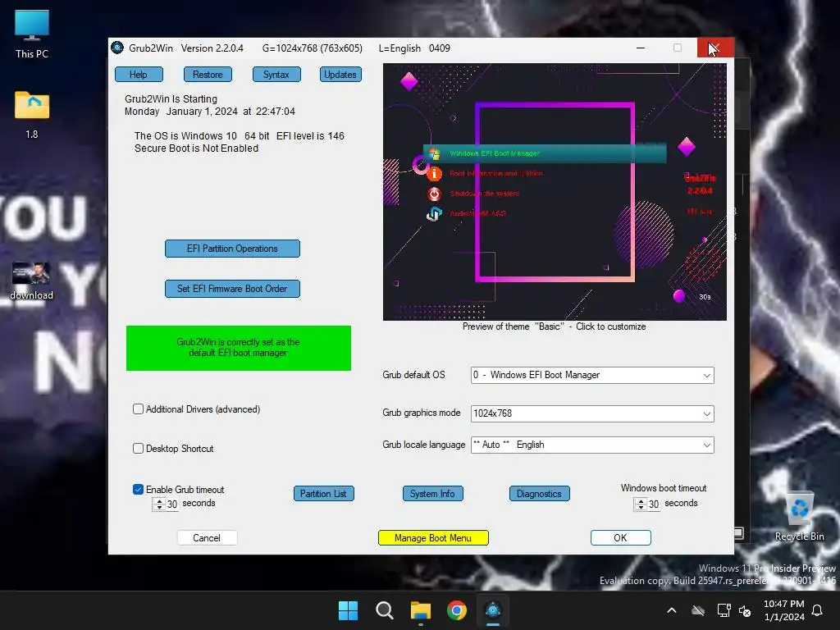Open EFI Partition Operations
Image resolution: width=840 pixels, height=630 pixels.
pyautogui.click(x=232, y=249)
